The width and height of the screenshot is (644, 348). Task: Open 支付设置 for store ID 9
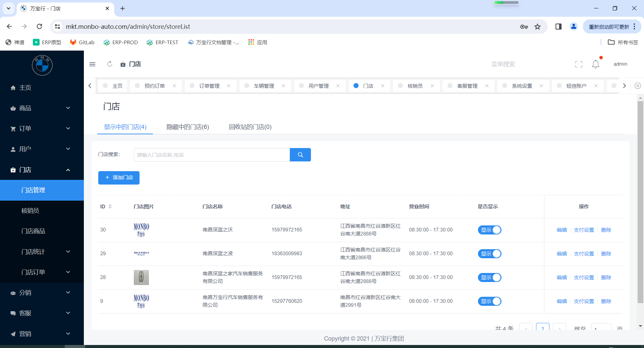(x=584, y=301)
